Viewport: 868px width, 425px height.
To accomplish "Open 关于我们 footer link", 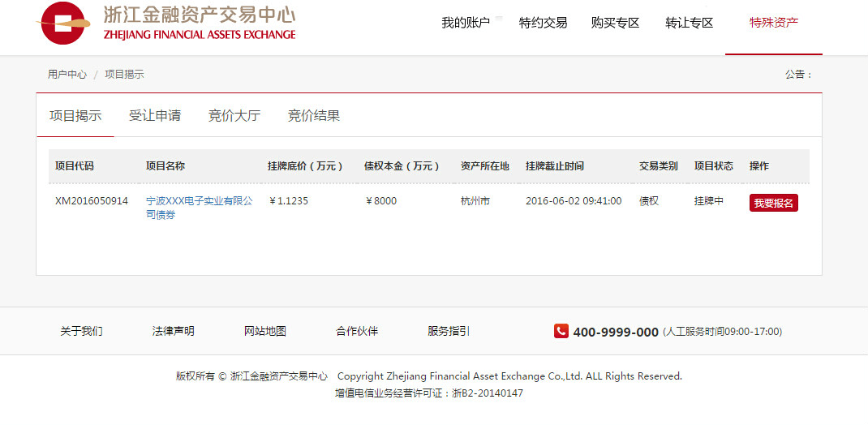I will [x=81, y=332].
